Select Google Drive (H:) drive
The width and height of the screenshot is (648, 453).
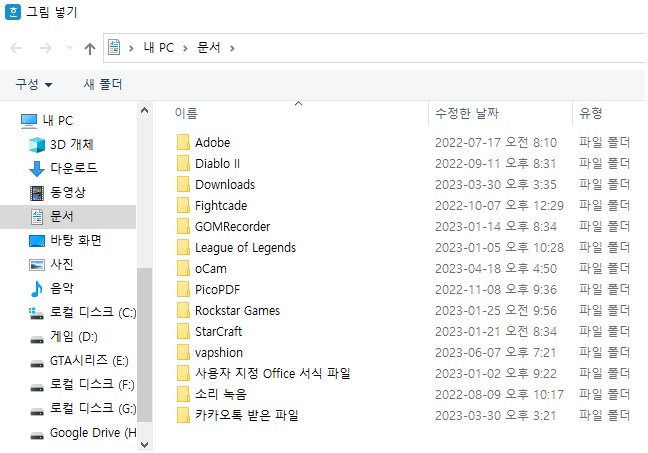click(x=82, y=433)
